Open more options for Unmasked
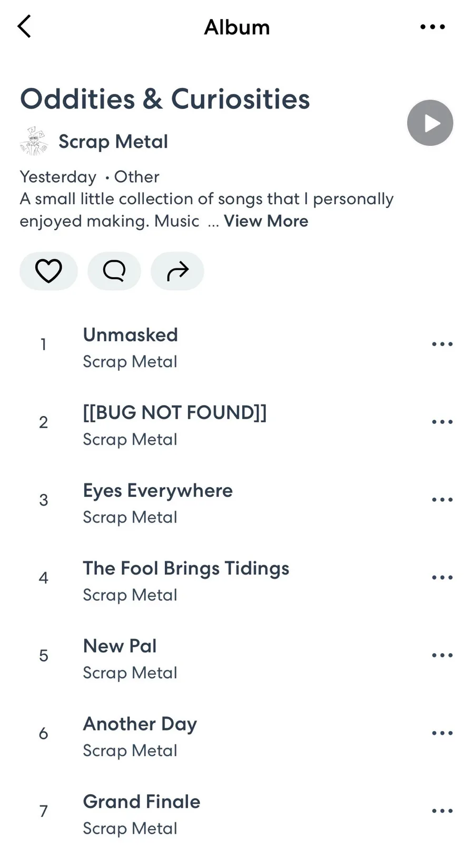474x868 pixels. [442, 344]
